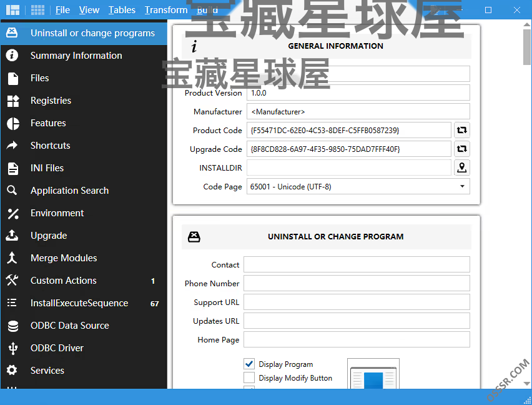Click the Custom Actions tools icon
Screen dimensions: 532x405
tap(12, 280)
